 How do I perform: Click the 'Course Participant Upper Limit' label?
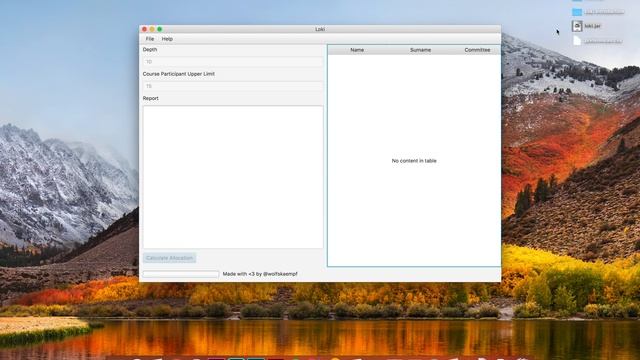(x=179, y=74)
